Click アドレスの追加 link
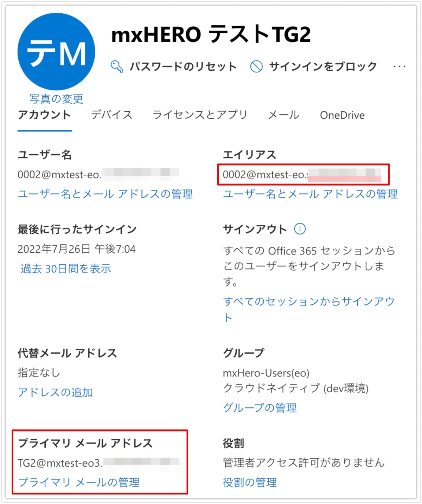This screenshot has width=422, height=504. click(x=55, y=392)
